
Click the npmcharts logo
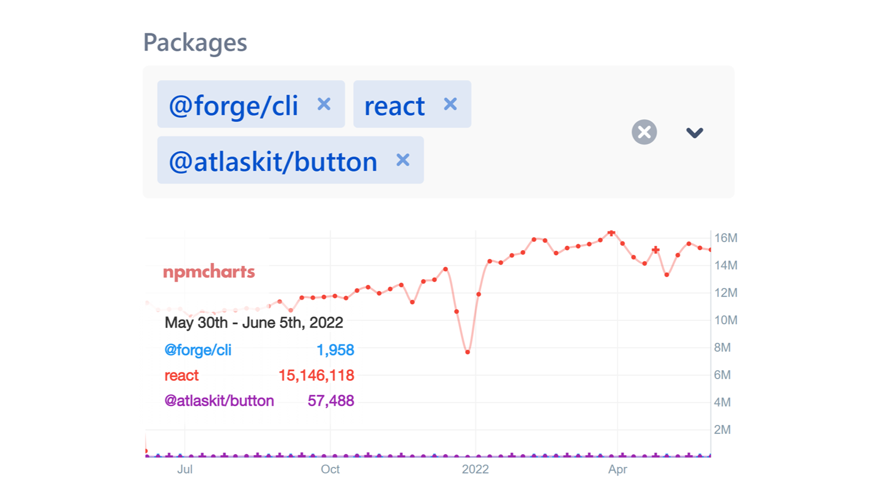pos(209,272)
